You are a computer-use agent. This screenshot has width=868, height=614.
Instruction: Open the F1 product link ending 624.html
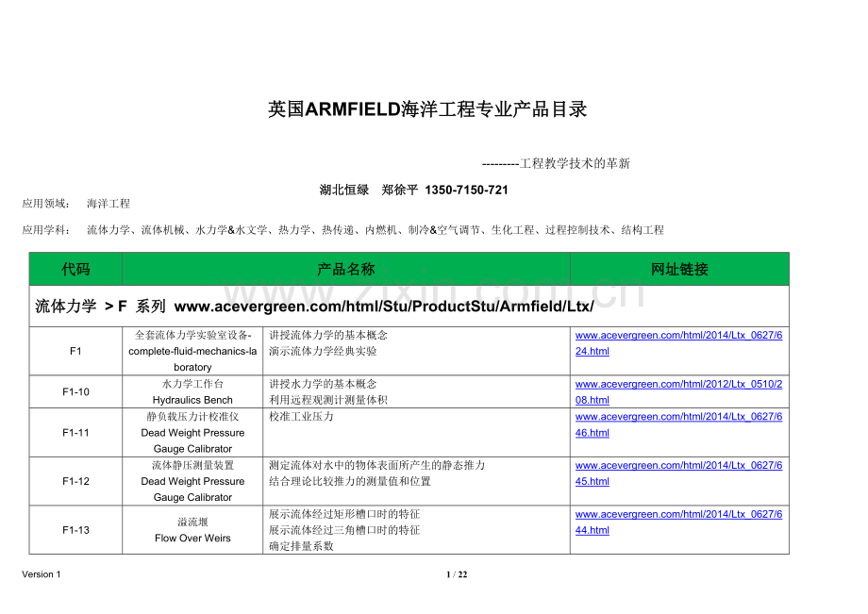click(x=678, y=343)
